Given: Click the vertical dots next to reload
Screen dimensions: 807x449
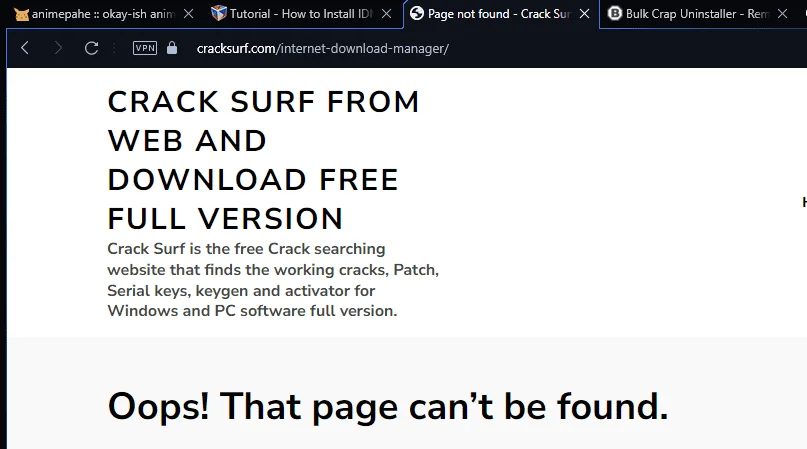Looking at the screenshot, I should (114, 48).
